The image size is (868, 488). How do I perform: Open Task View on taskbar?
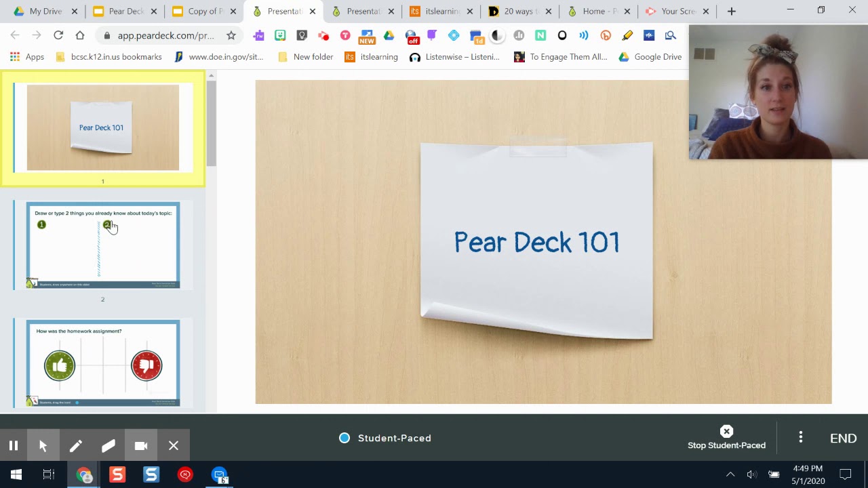pos(49,474)
